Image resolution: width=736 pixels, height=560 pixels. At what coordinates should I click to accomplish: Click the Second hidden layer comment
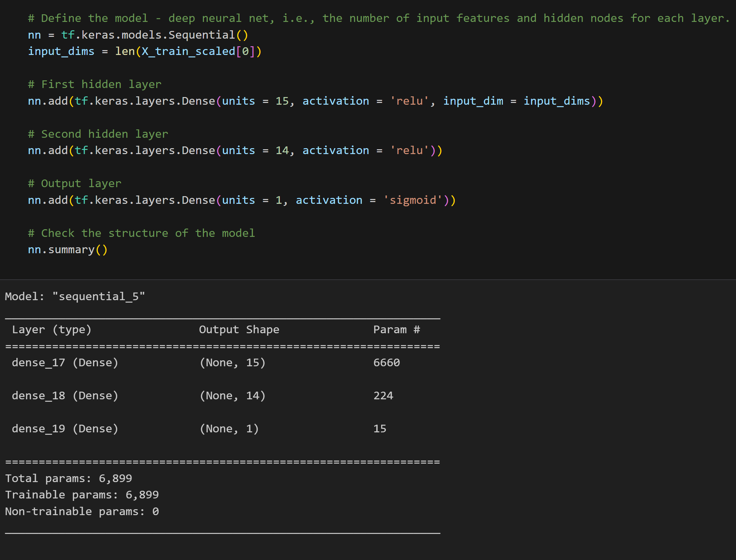[x=98, y=134]
